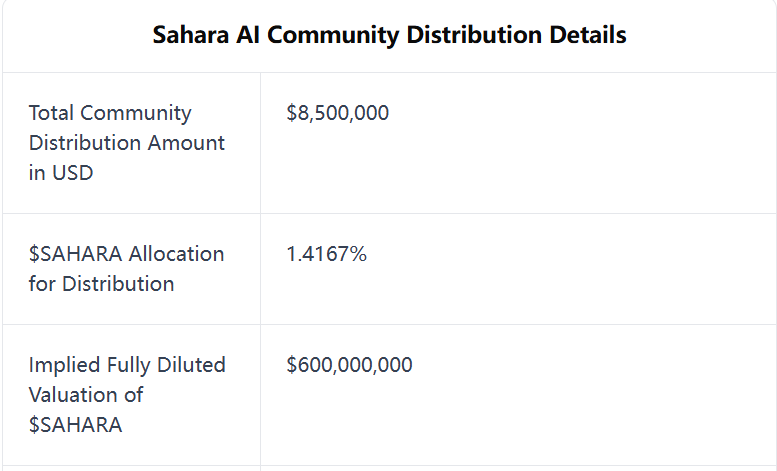The image size is (777, 471).
Task: Click the 'Total Community' text line
Action: 110,113
